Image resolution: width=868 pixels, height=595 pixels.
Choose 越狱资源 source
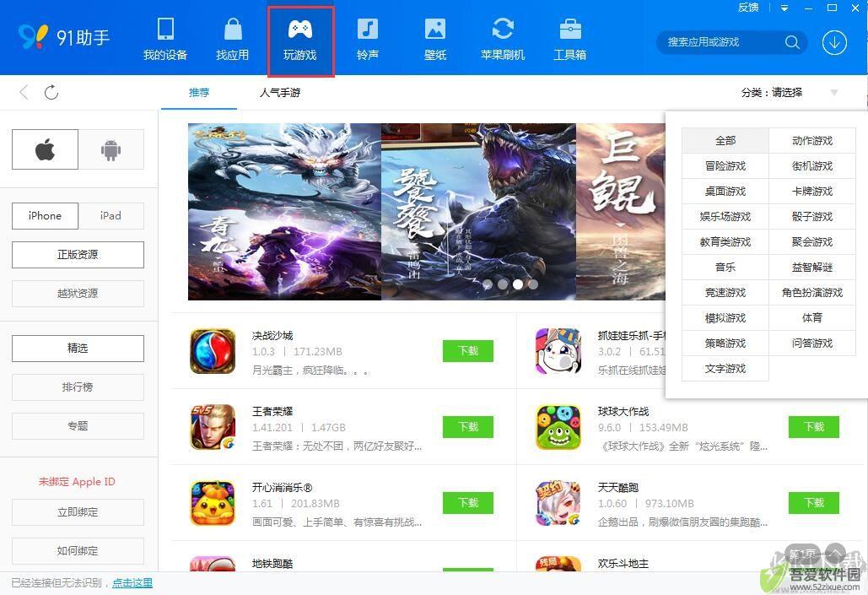(x=78, y=294)
